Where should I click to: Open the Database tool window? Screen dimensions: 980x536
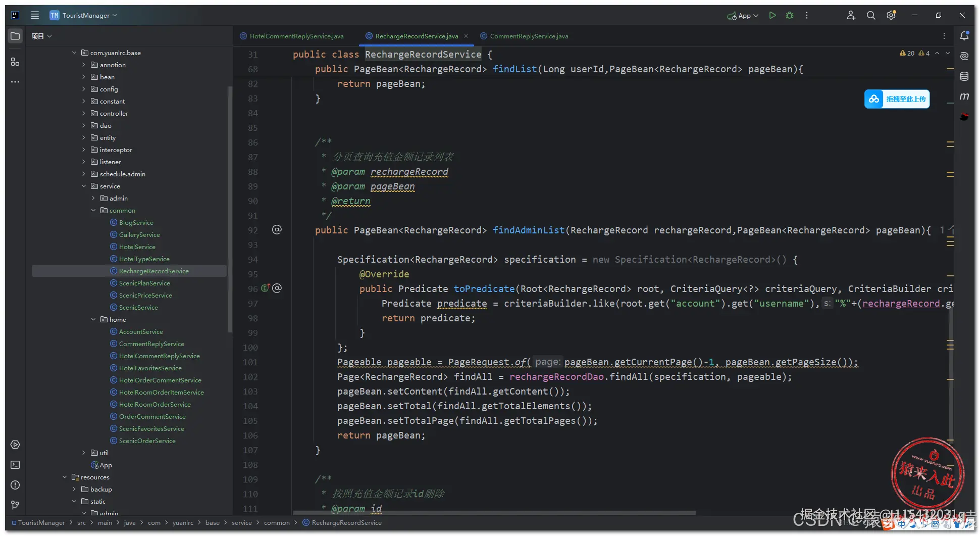(964, 76)
